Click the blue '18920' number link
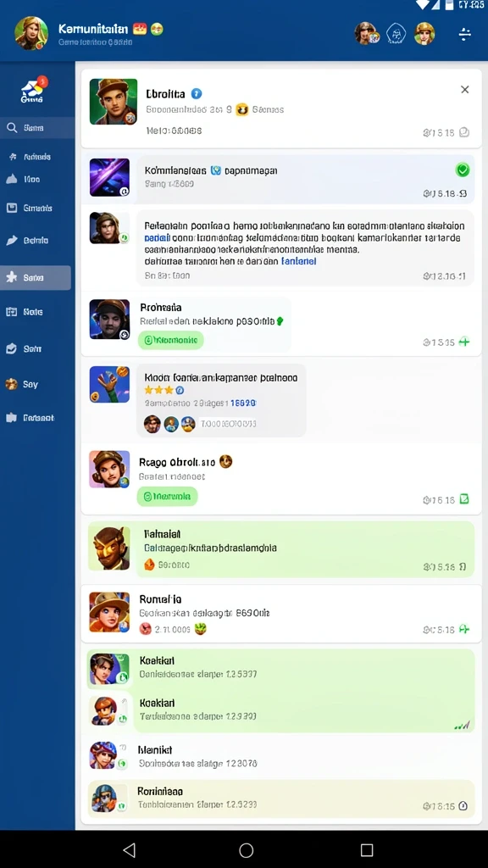Screen dimensions: 488x868 (x=243, y=403)
